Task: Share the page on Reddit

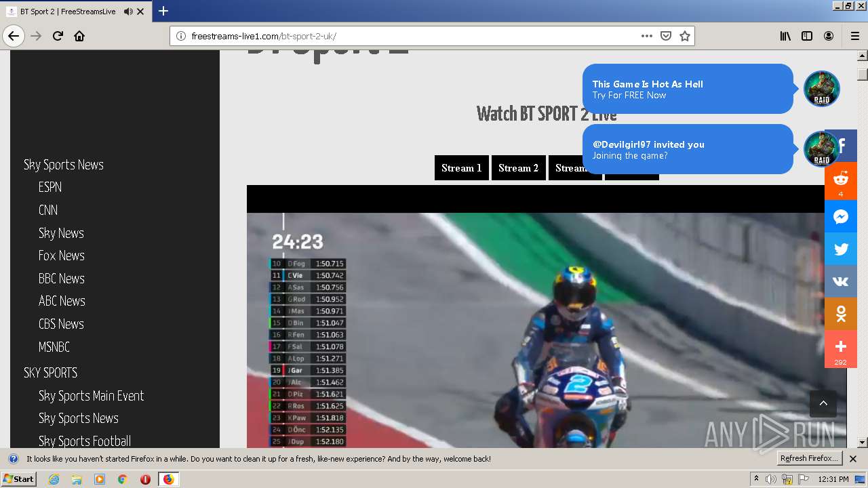Action: (x=841, y=181)
